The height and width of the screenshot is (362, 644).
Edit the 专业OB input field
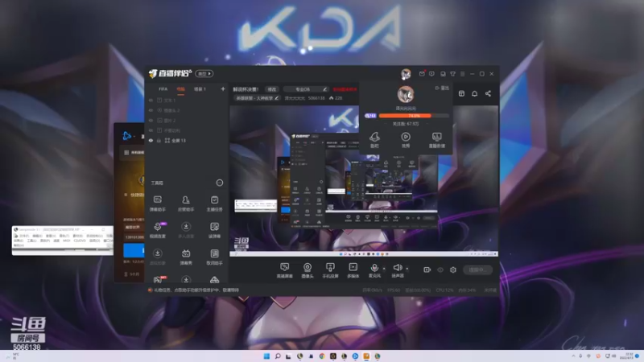point(306,89)
